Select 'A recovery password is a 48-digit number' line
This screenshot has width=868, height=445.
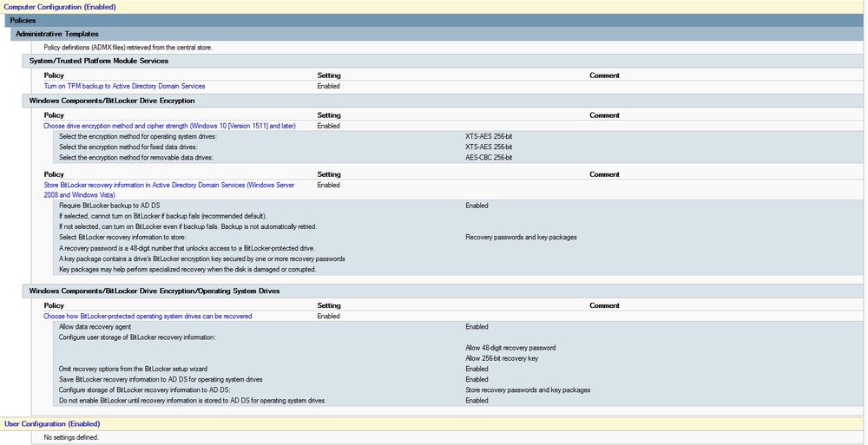187,248
